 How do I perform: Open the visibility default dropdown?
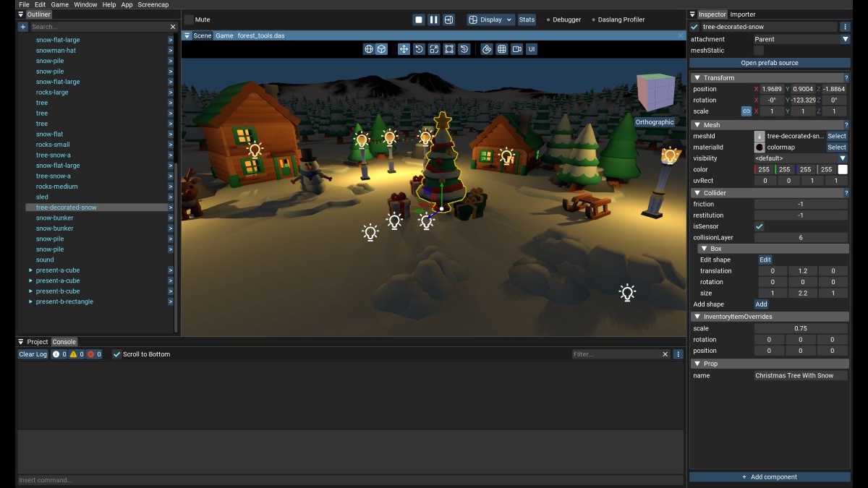(x=801, y=158)
